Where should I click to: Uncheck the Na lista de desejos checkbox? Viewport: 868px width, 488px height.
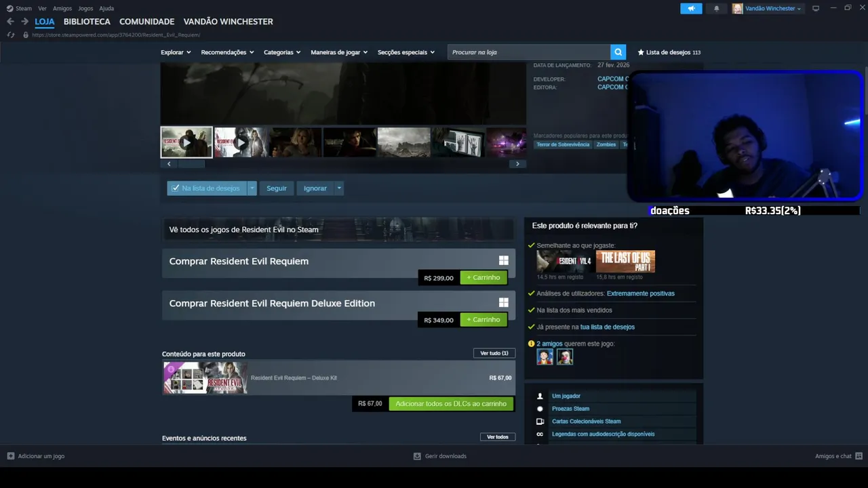tap(176, 188)
